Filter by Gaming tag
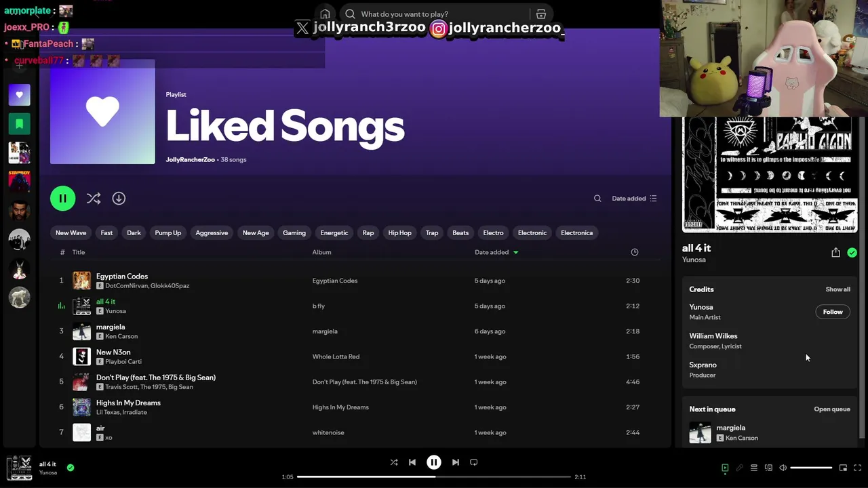The width and height of the screenshot is (868, 488). pyautogui.click(x=294, y=232)
